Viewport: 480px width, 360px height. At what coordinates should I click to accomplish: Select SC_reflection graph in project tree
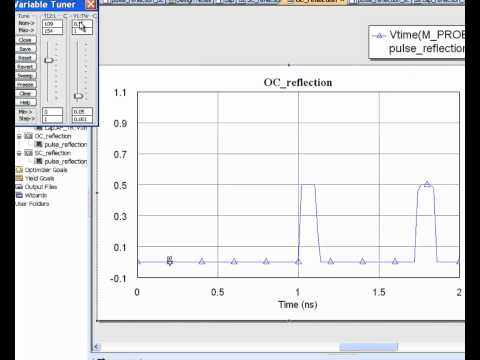53,153
